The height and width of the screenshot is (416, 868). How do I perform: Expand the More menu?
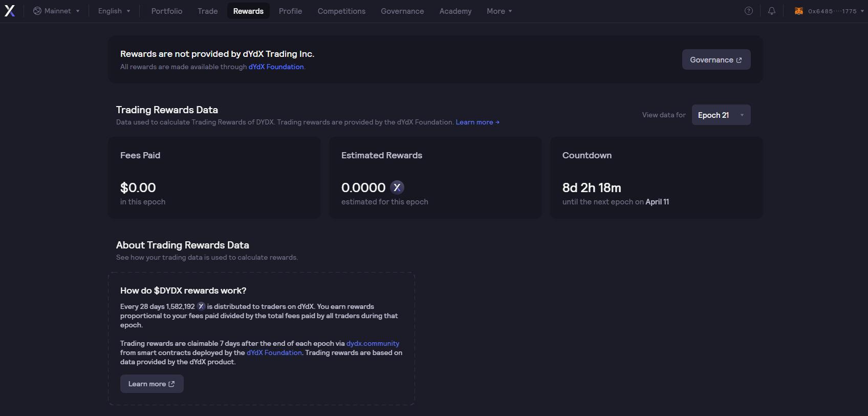[499, 11]
